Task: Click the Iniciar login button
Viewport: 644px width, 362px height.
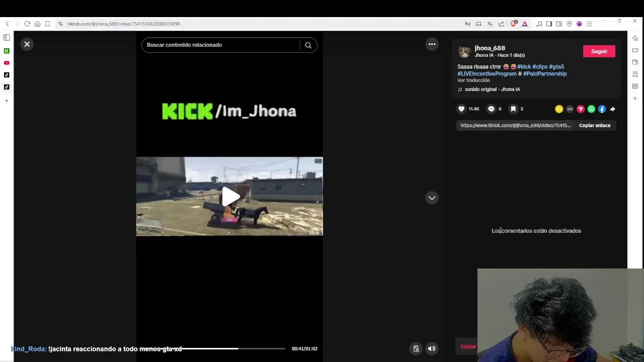Action: [x=468, y=346]
